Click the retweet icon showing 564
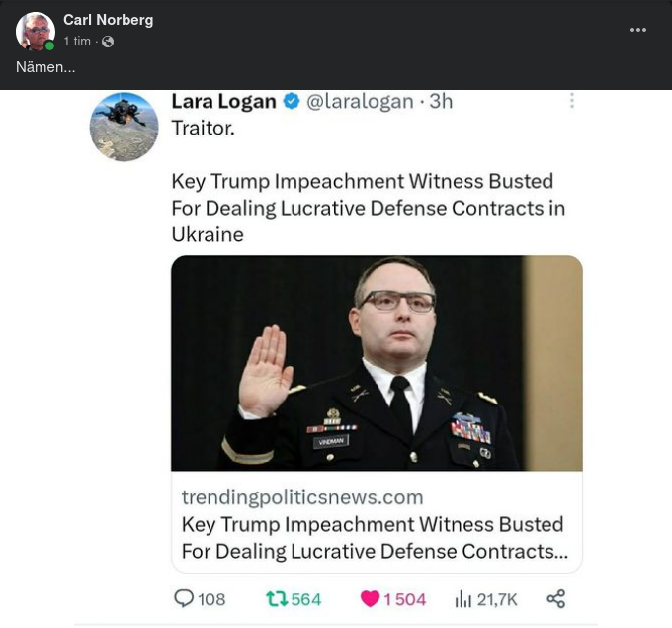The height and width of the screenshot is (628, 672). point(276,598)
